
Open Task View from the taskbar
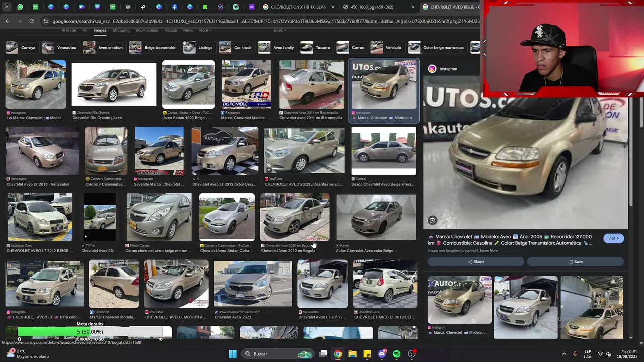(324, 354)
